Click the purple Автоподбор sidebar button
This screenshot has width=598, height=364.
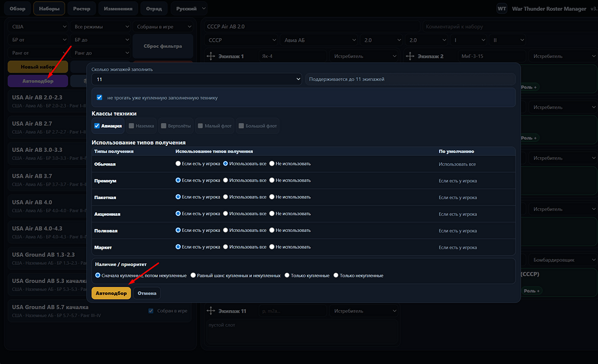(x=38, y=81)
